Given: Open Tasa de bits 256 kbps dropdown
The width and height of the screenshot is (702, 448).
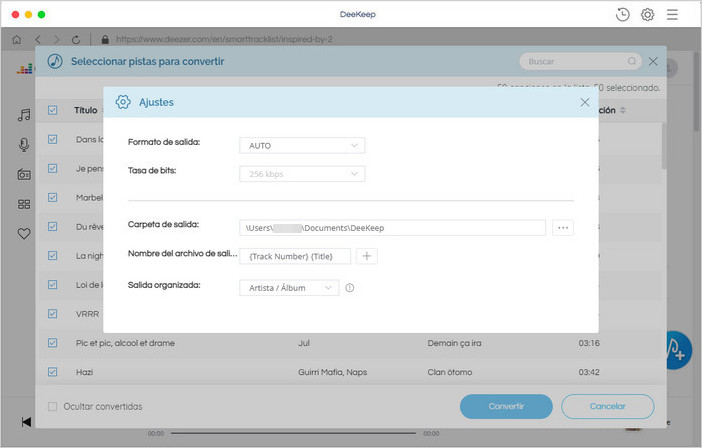Looking at the screenshot, I should click(302, 174).
